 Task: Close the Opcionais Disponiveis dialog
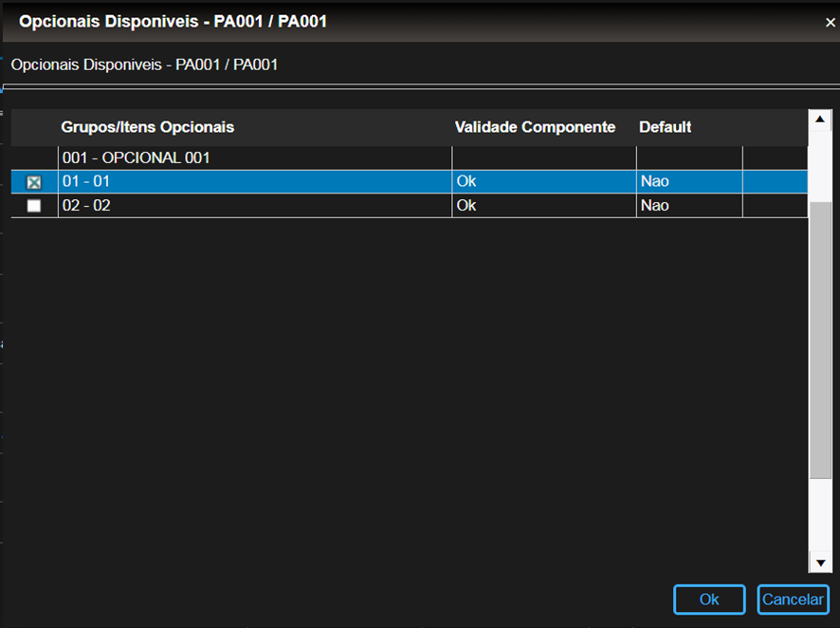click(x=831, y=22)
